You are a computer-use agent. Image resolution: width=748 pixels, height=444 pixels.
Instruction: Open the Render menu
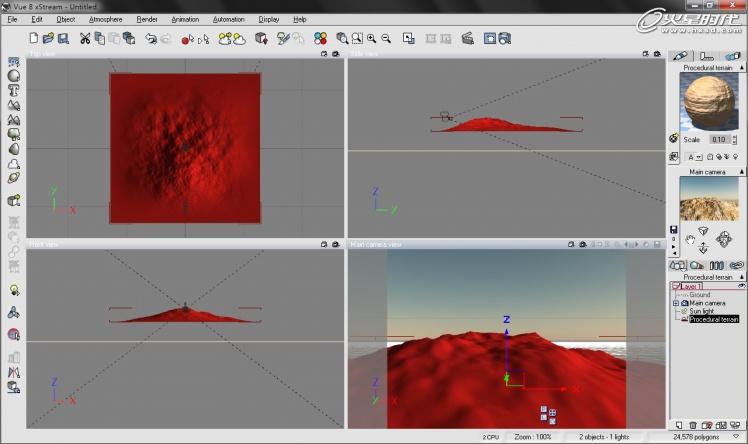(x=147, y=20)
